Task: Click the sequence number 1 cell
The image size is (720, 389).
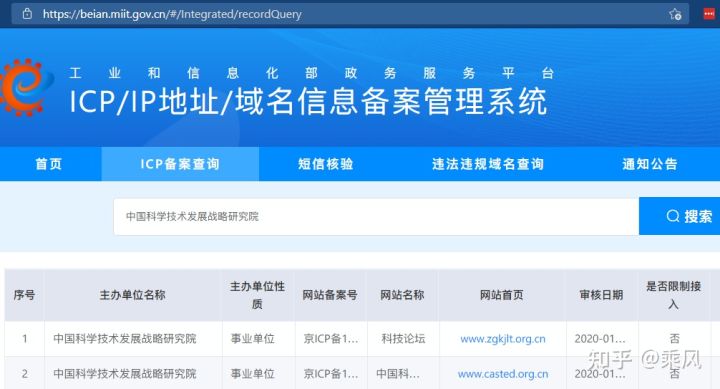Action: tap(25, 339)
